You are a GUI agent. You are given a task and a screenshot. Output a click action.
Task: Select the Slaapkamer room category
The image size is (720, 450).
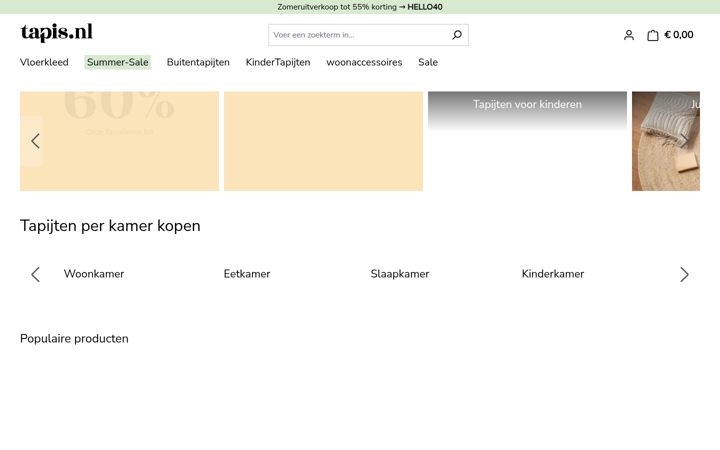399,274
